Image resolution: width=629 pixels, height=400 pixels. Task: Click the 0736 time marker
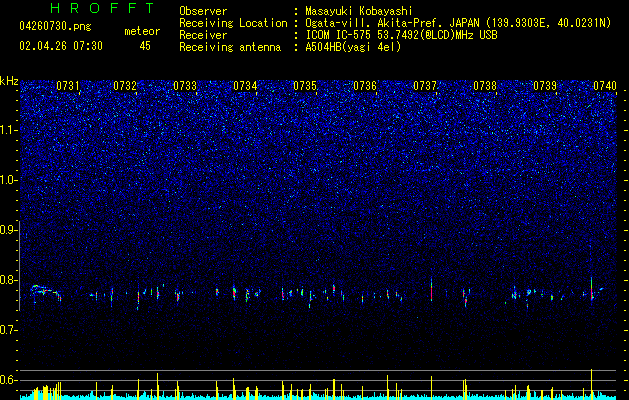pyautogui.click(x=365, y=86)
